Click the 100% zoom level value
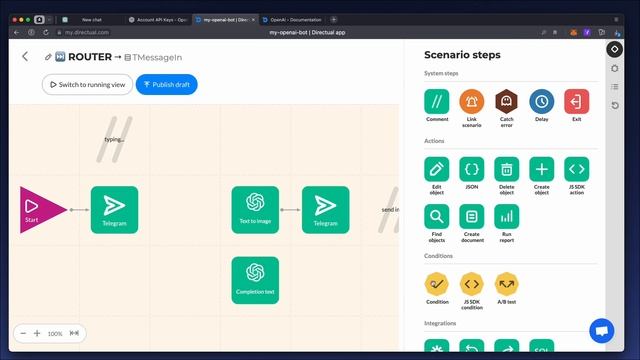The height and width of the screenshot is (360, 640). click(55, 334)
